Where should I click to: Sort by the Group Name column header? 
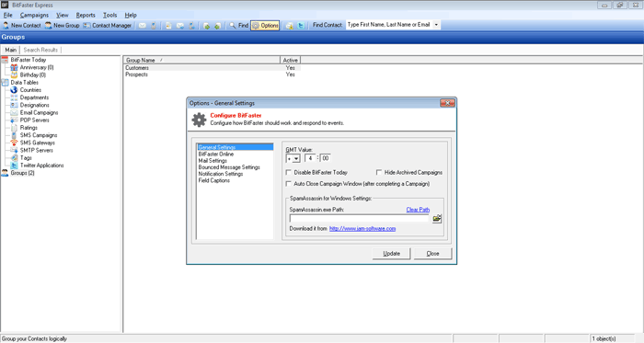tap(201, 60)
